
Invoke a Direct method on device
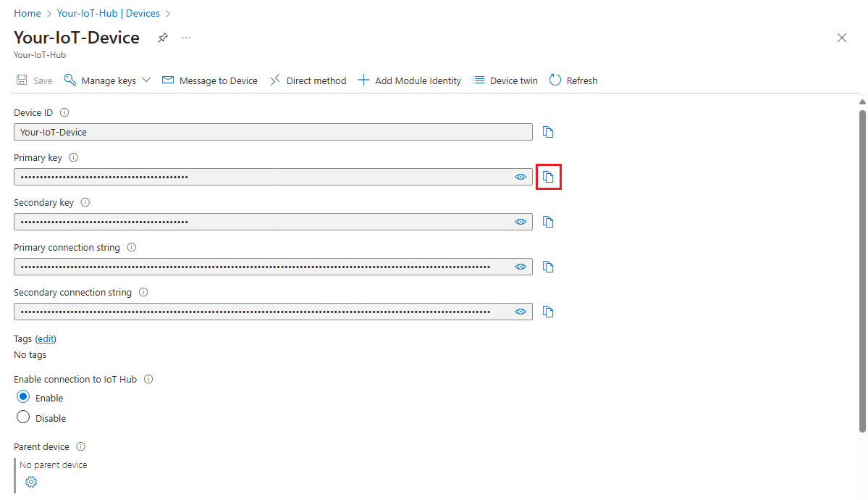[x=307, y=80]
